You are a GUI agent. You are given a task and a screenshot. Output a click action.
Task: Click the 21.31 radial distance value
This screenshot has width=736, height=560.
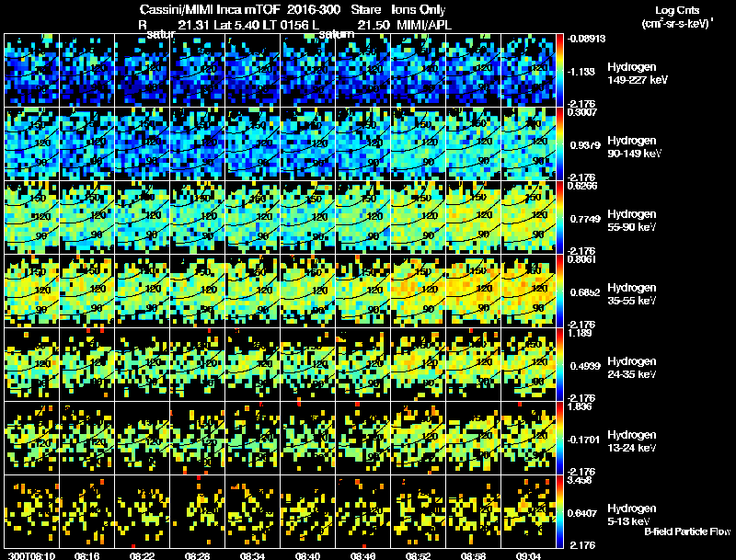click(x=193, y=25)
